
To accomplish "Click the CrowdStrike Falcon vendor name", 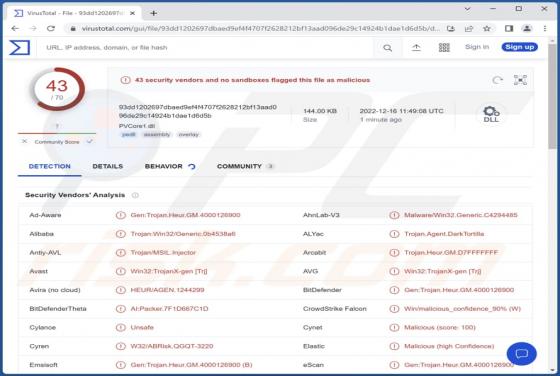I will click(335, 309).
